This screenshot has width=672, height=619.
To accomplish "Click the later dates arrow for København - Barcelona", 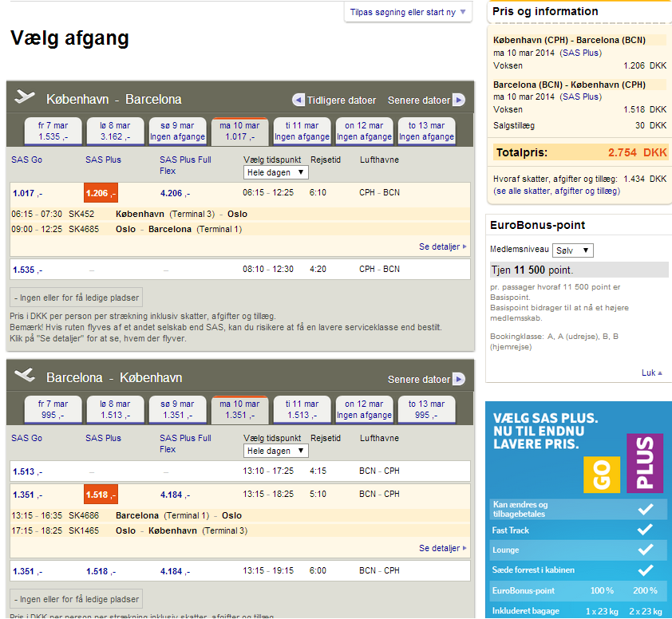I will point(458,100).
